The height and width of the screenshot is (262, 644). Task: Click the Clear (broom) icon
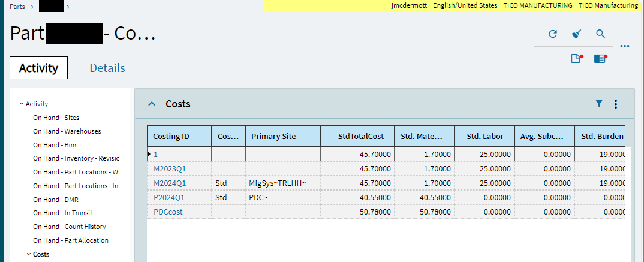tap(577, 34)
